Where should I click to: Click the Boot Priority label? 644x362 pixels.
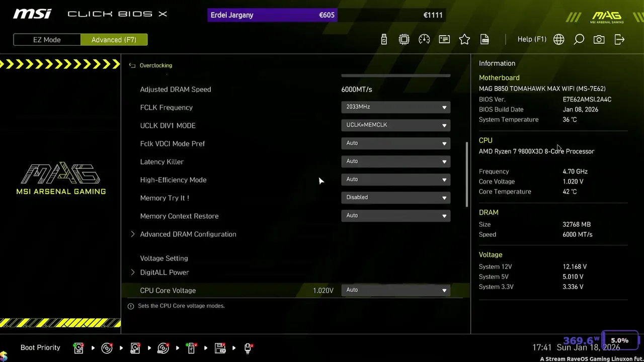[40, 347]
